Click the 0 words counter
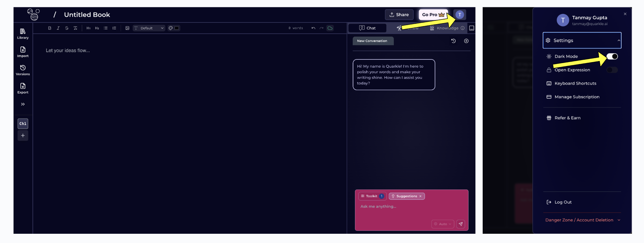This screenshot has height=243, width=644. [x=296, y=28]
